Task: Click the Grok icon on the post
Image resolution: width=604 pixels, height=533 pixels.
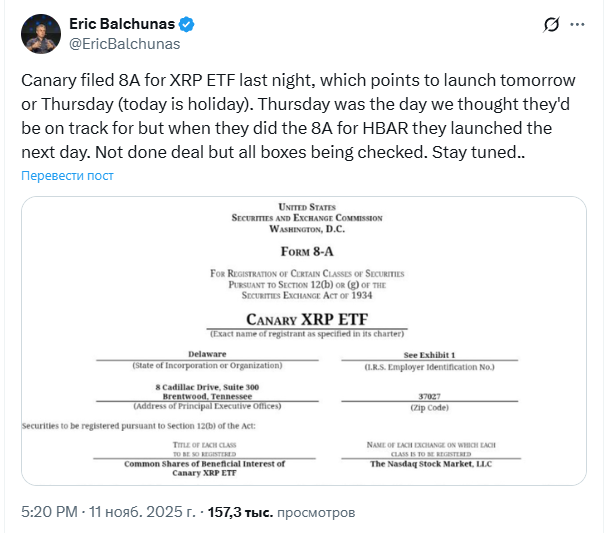Action: tap(549, 25)
